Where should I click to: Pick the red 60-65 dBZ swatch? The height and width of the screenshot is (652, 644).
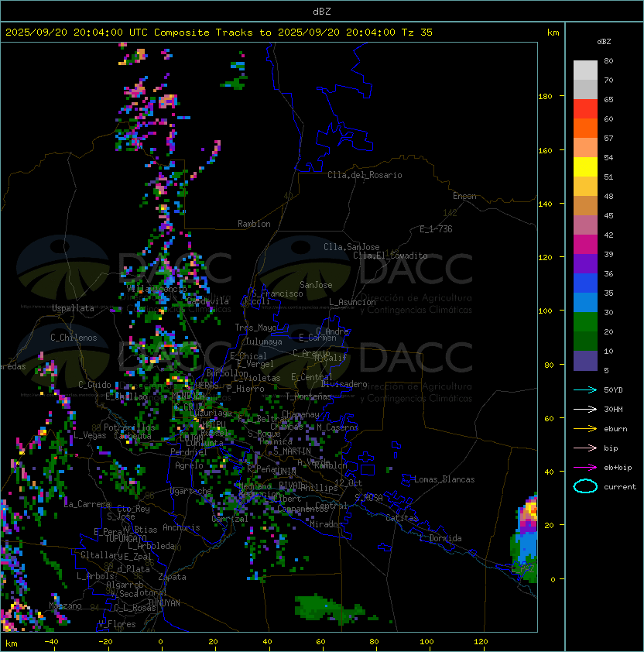pyautogui.click(x=585, y=109)
